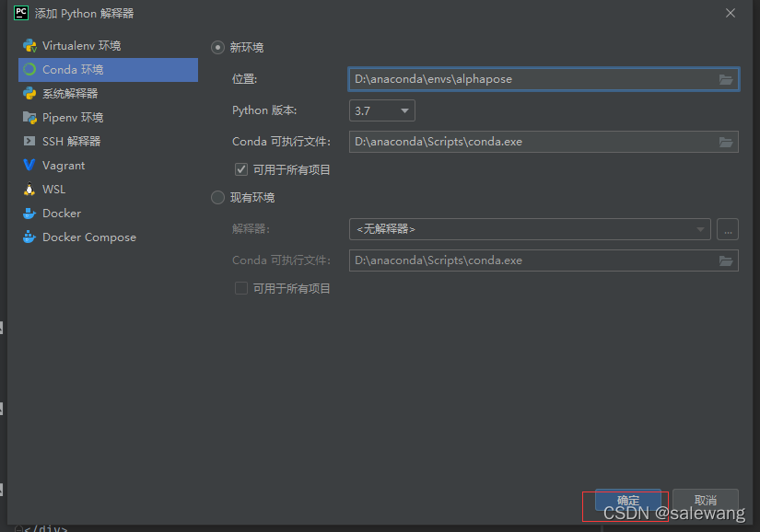Select WSL in the sidebar list

[108, 190]
